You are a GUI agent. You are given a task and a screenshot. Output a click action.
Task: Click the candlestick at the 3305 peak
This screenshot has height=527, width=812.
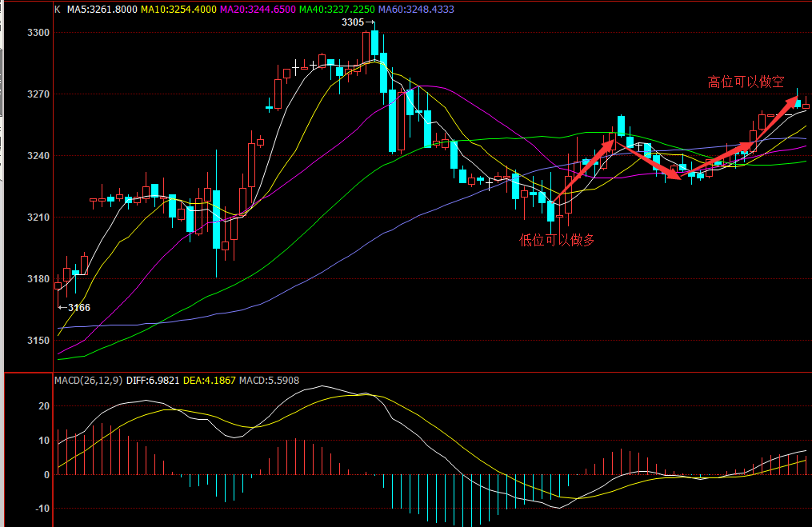374,42
